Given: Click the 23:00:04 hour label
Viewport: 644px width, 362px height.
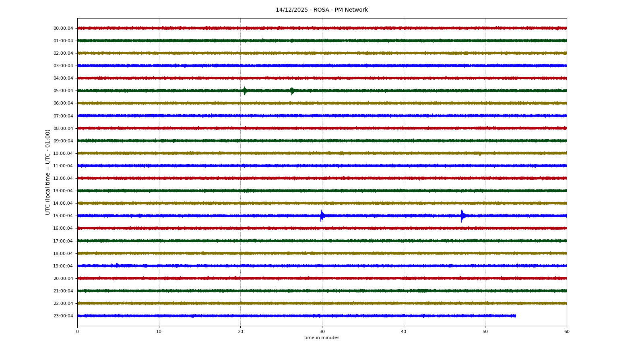Looking at the screenshot, I should [63, 316].
